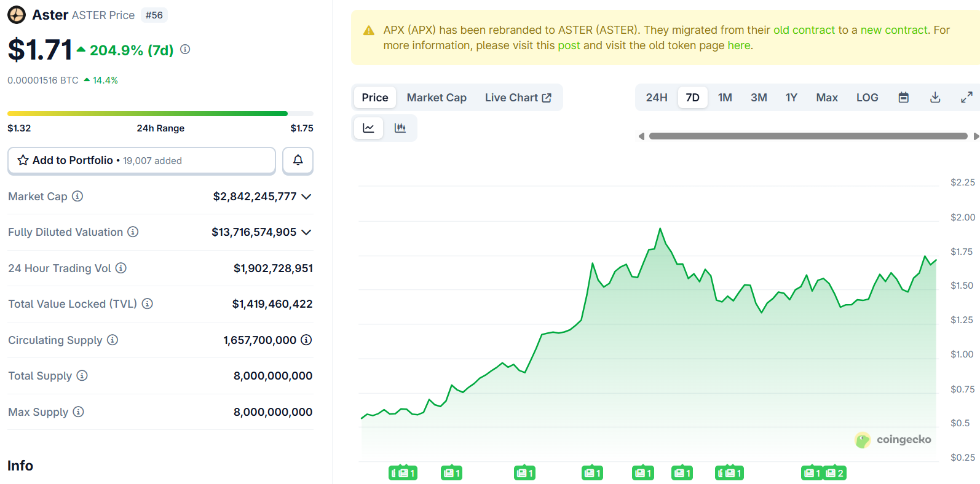Open the new contract link

click(x=894, y=29)
